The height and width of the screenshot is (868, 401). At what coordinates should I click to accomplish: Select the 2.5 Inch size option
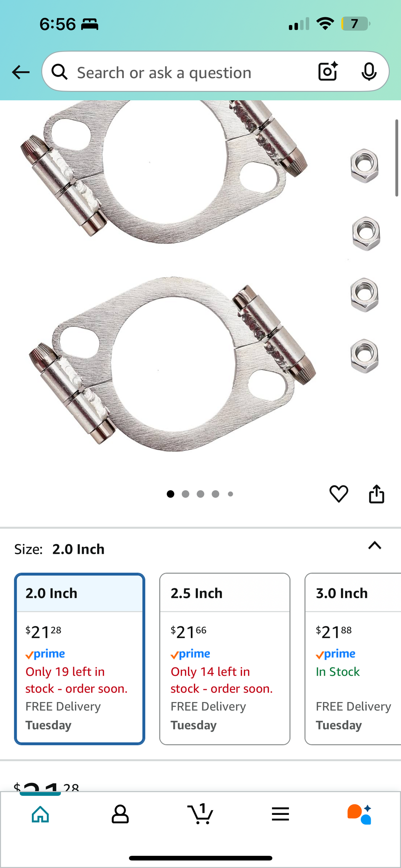[225, 659]
